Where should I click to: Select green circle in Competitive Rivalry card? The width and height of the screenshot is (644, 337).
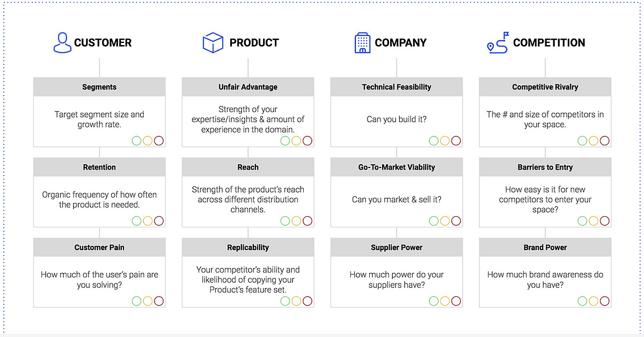[583, 141]
